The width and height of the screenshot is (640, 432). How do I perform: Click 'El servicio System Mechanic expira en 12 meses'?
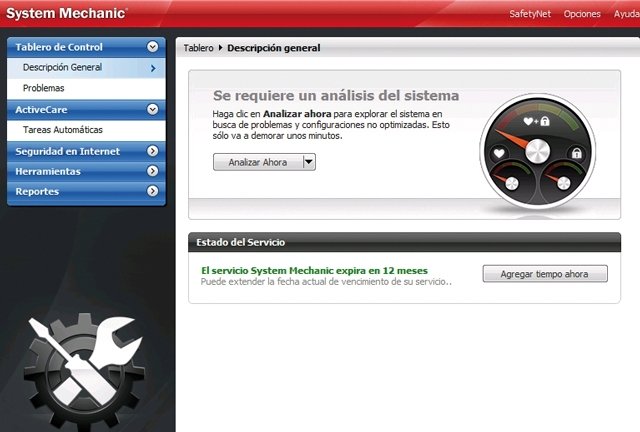pos(314,270)
